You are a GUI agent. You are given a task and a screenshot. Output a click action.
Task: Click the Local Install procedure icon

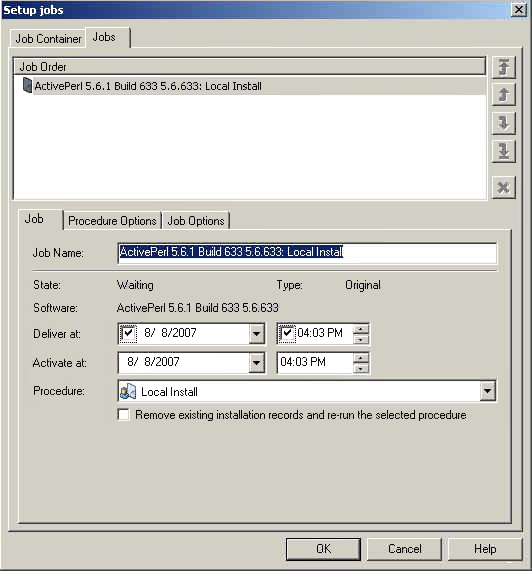pyautogui.click(x=128, y=391)
